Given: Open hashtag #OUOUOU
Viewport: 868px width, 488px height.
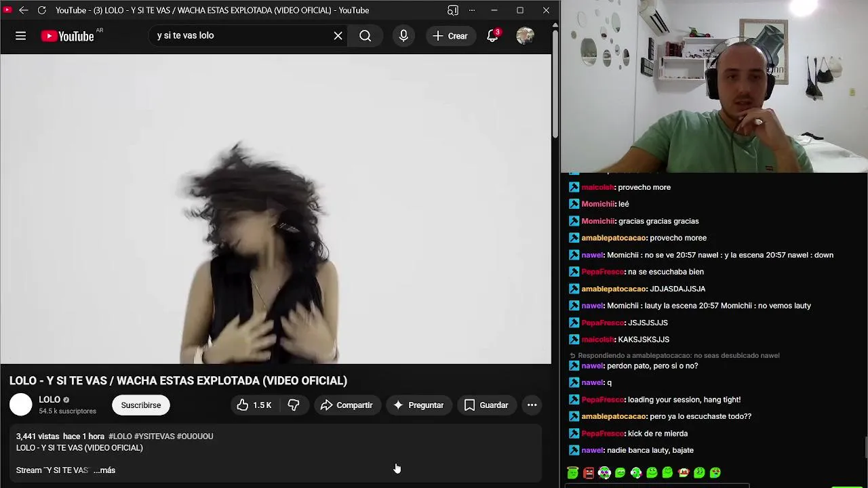Looking at the screenshot, I should click(195, 436).
